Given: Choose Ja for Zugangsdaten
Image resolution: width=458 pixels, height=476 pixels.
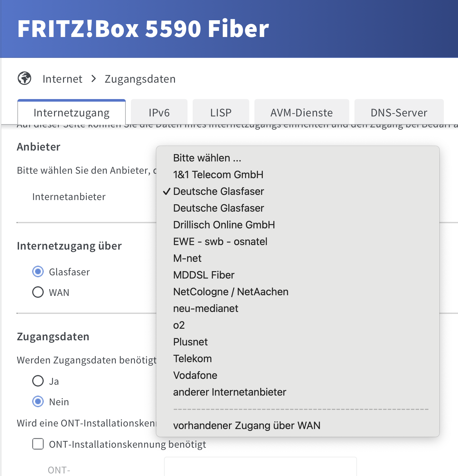Looking at the screenshot, I should point(38,381).
